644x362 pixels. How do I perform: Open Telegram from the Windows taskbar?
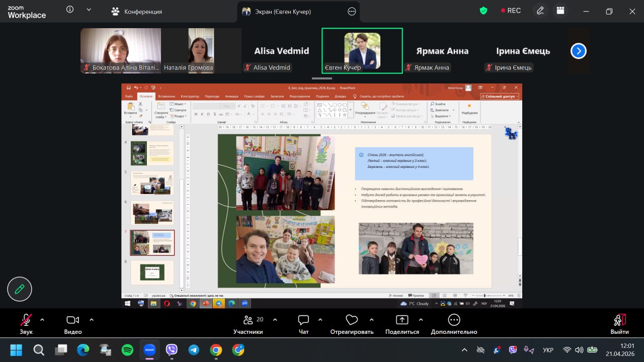pyautogui.click(x=194, y=350)
